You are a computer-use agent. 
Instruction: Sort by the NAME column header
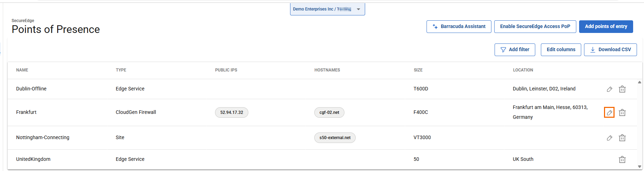click(22, 70)
